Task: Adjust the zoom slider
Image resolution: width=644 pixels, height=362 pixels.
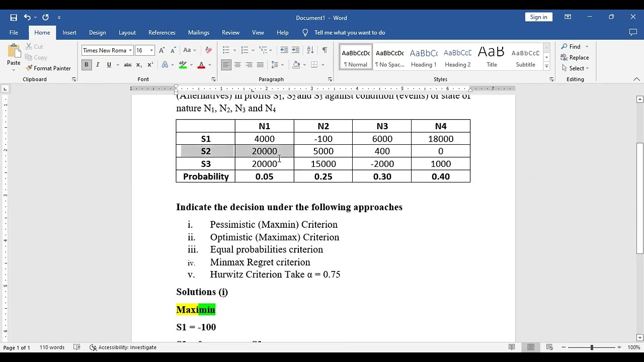Action: point(592,347)
